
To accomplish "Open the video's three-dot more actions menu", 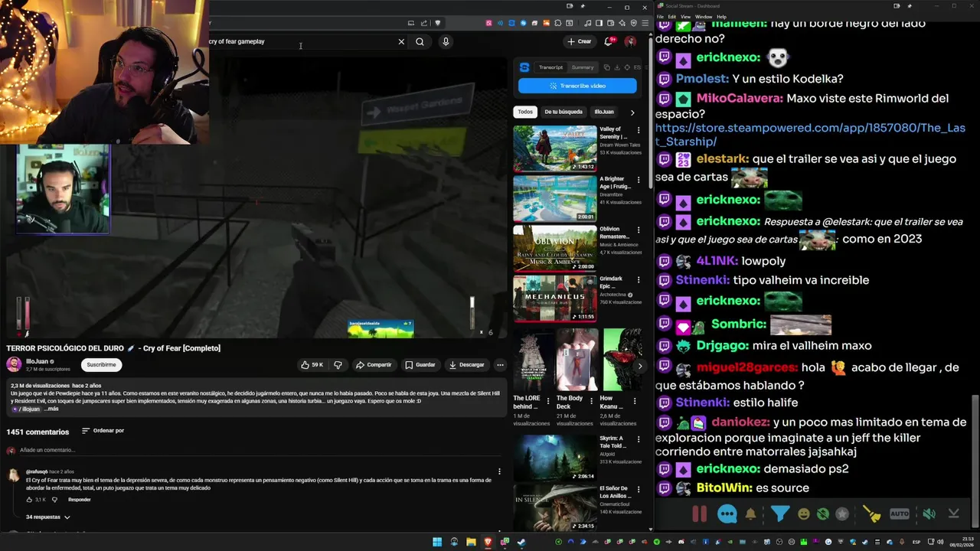I will 500,365.
